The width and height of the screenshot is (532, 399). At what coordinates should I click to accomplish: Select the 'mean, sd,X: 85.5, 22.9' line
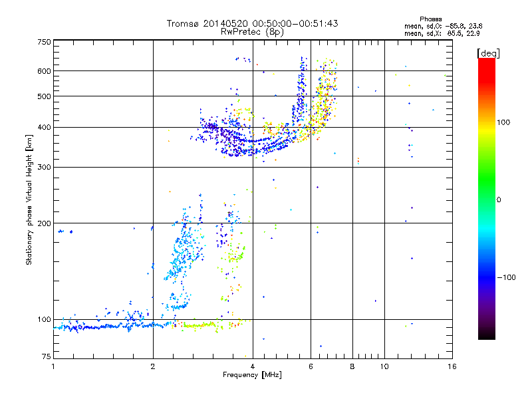click(442, 34)
